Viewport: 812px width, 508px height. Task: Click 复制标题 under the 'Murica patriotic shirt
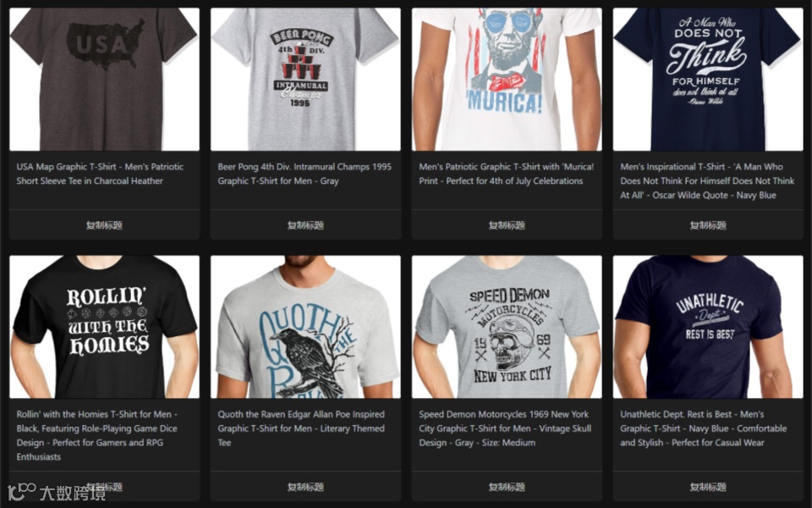(507, 225)
